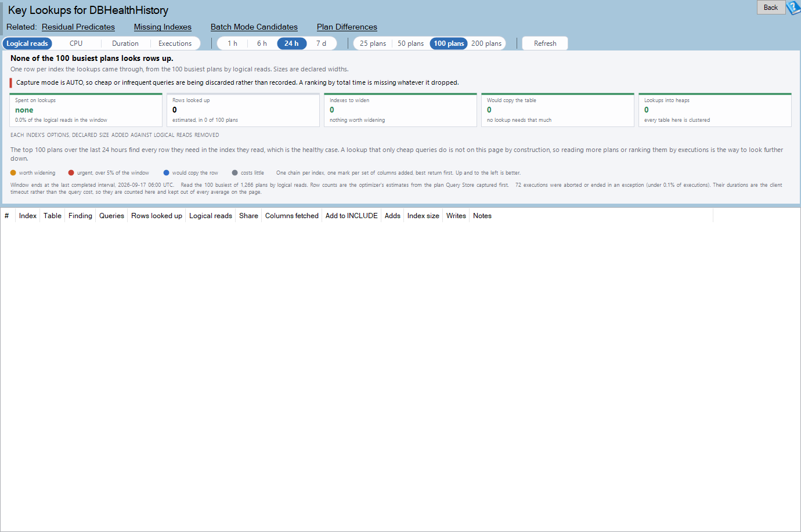This screenshot has height=532, width=801.
Task: Click the Indexes to widen summary card
Action: pyautogui.click(x=400, y=110)
